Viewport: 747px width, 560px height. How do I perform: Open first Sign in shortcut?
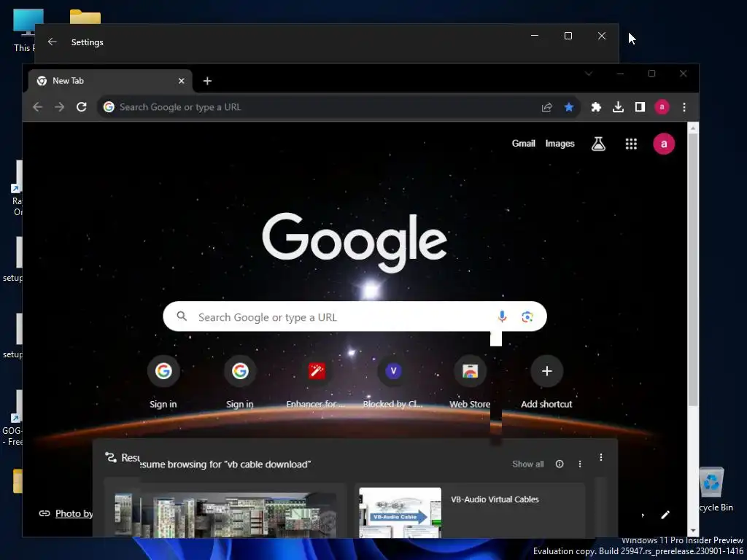click(x=163, y=382)
